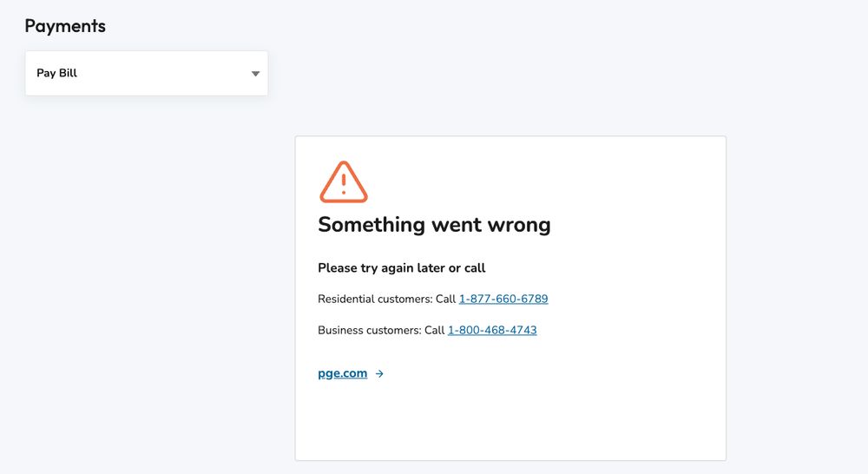Click the "Residential customers: Call" label
This screenshot has width=868, height=474.
[x=386, y=300]
